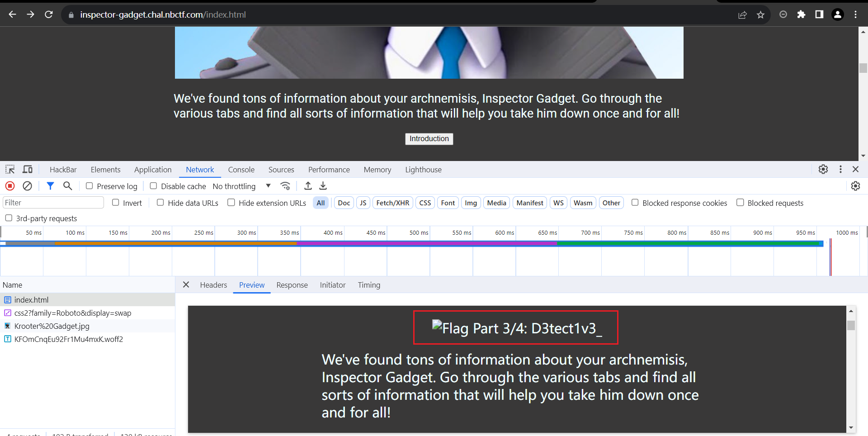This screenshot has height=436, width=868.
Task: Open network conditions wifi icon
Action: click(285, 186)
